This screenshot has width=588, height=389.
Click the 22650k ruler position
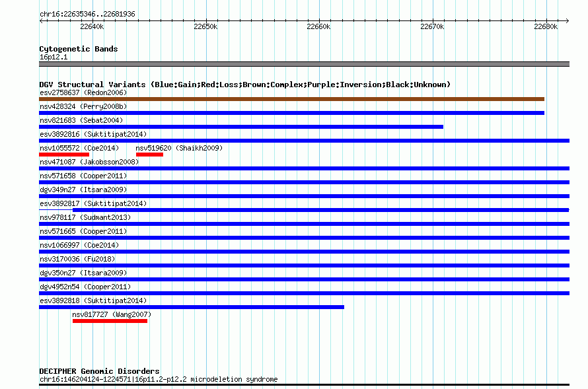click(205, 26)
